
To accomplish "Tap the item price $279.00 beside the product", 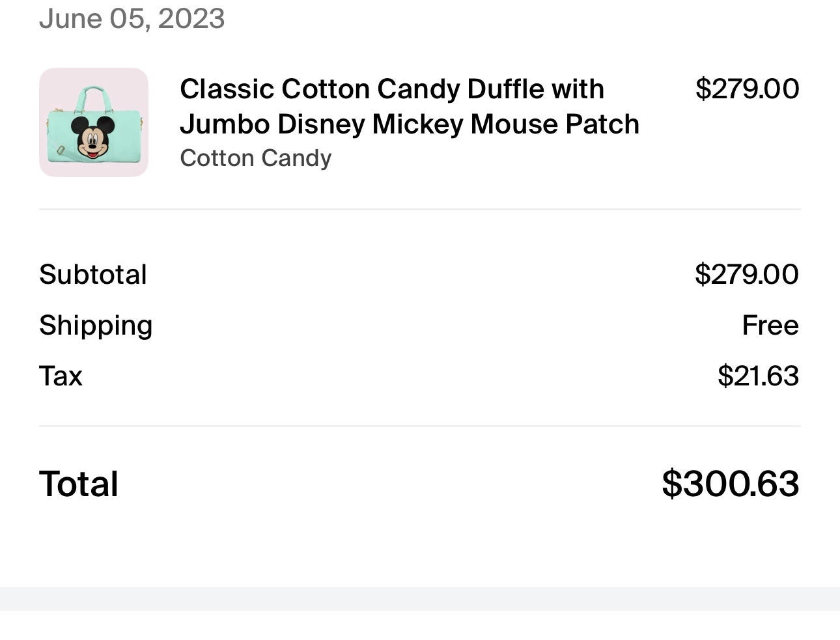I will click(747, 89).
